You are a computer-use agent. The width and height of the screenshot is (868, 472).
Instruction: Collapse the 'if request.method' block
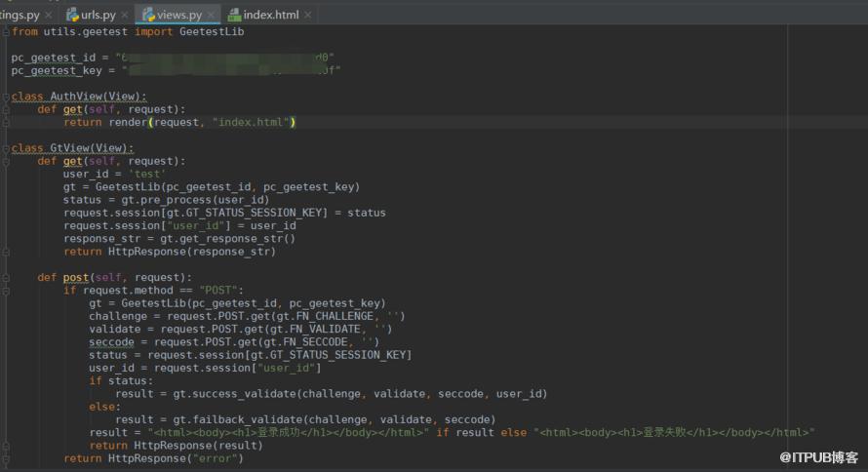coord(6,291)
